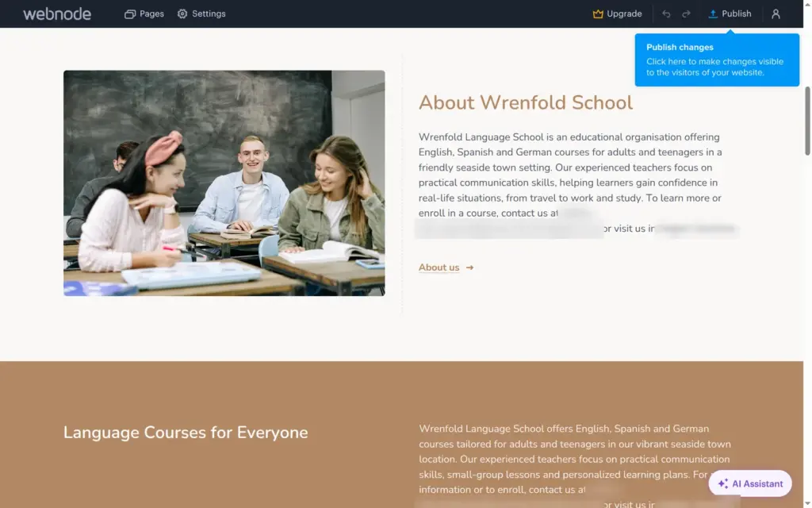Screen dimensions: 812x508
Task: Follow the About us link
Action: pos(439,267)
